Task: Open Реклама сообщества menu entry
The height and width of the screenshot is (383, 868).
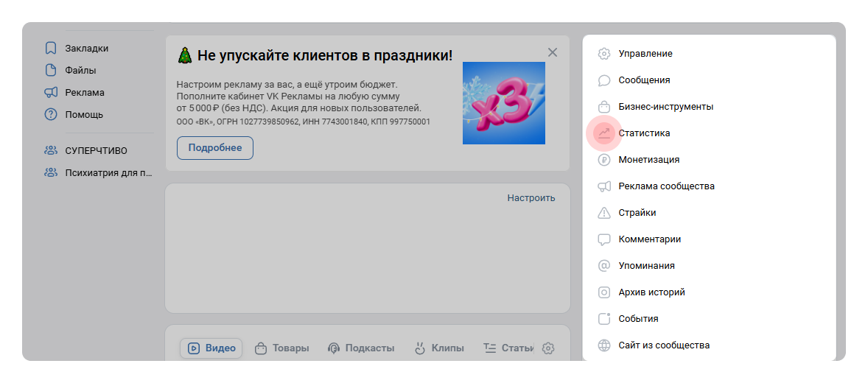Action: 666,186
